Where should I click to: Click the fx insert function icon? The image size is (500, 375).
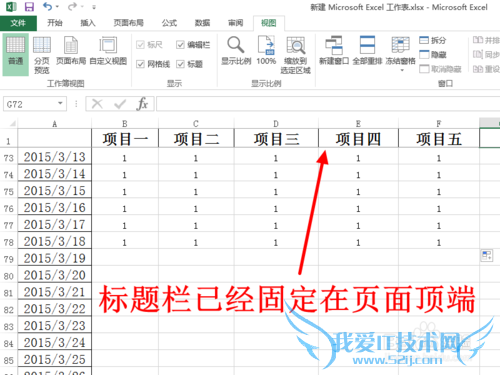click(142, 104)
